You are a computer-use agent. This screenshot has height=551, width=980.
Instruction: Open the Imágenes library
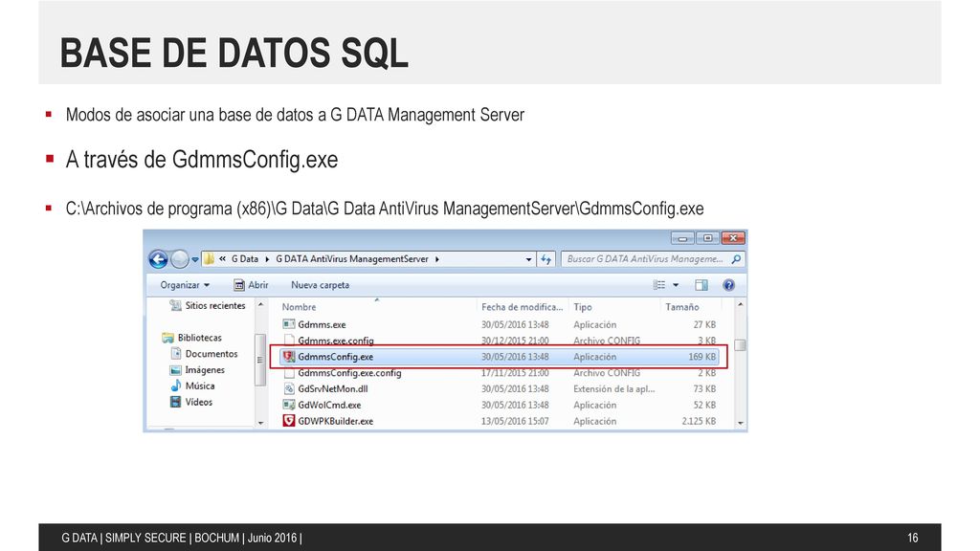[x=205, y=370]
